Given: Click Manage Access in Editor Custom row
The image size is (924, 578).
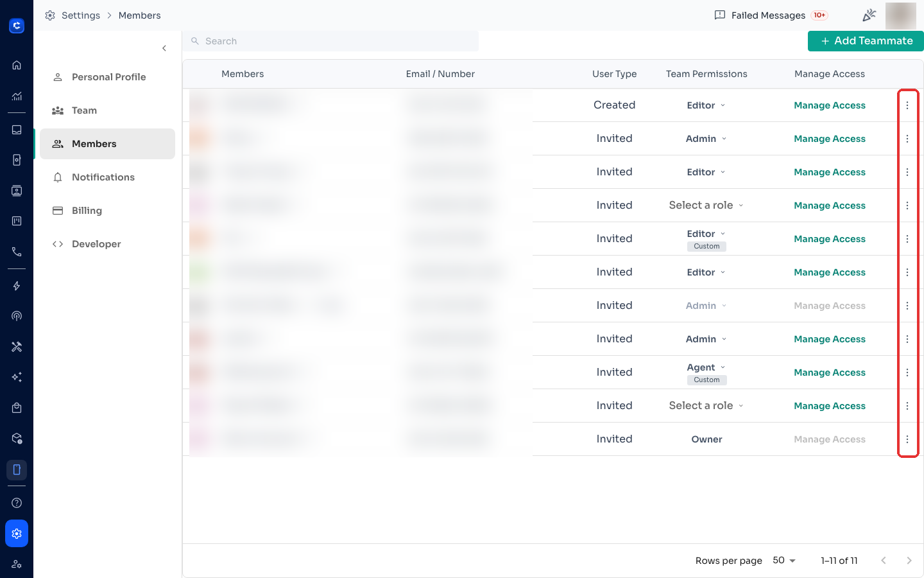Looking at the screenshot, I should tap(830, 239).
